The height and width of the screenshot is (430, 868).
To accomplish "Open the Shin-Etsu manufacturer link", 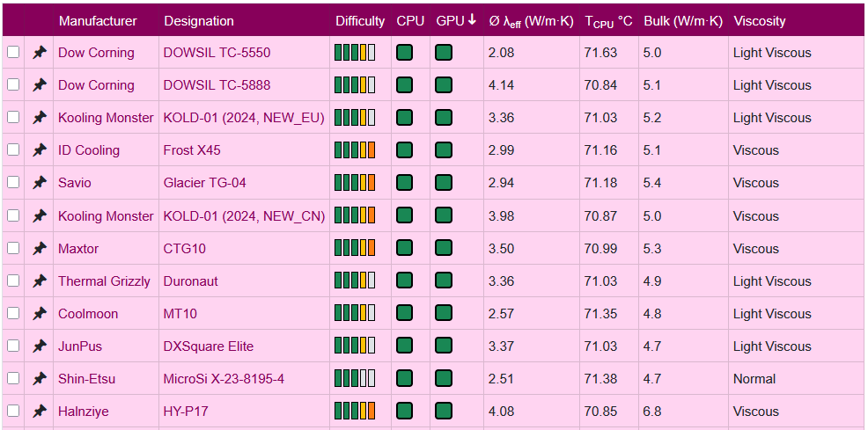I will click(87, 379).
